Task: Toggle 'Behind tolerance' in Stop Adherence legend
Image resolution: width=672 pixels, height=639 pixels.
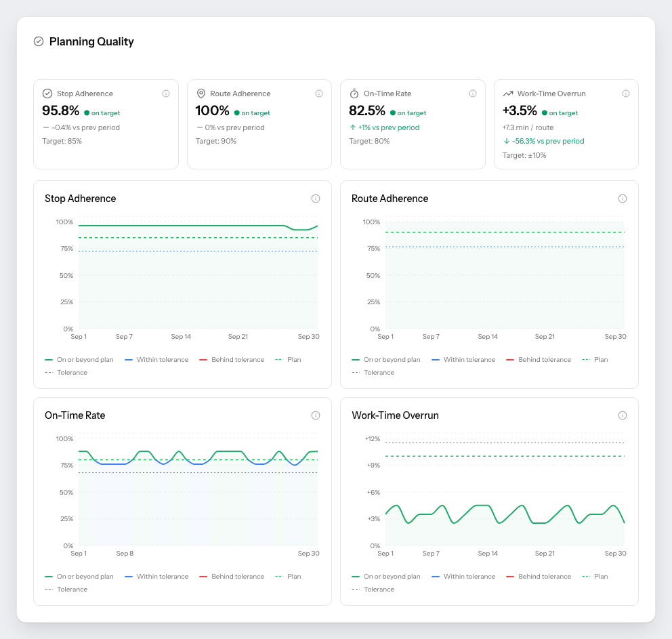Action: [x=232, y=360]
